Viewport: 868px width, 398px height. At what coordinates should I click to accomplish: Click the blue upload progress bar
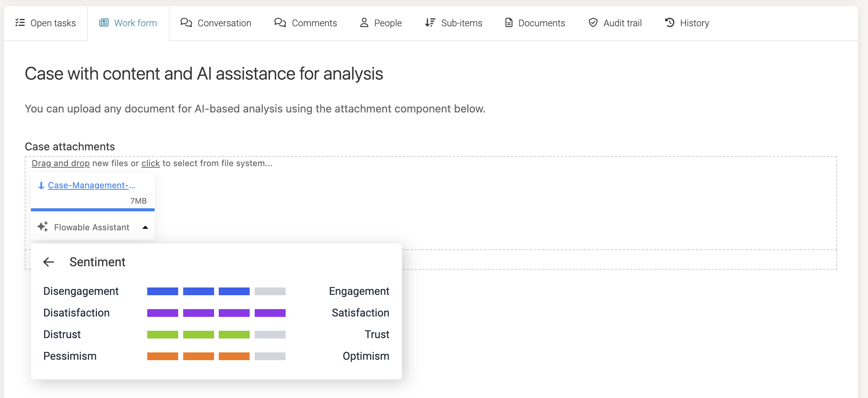coord(93,210)
